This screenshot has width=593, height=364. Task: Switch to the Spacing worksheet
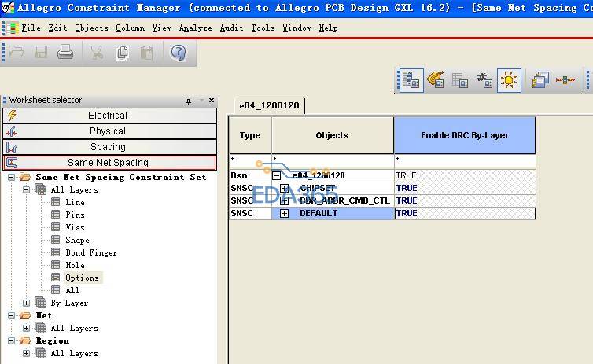(x=109, y=147)
